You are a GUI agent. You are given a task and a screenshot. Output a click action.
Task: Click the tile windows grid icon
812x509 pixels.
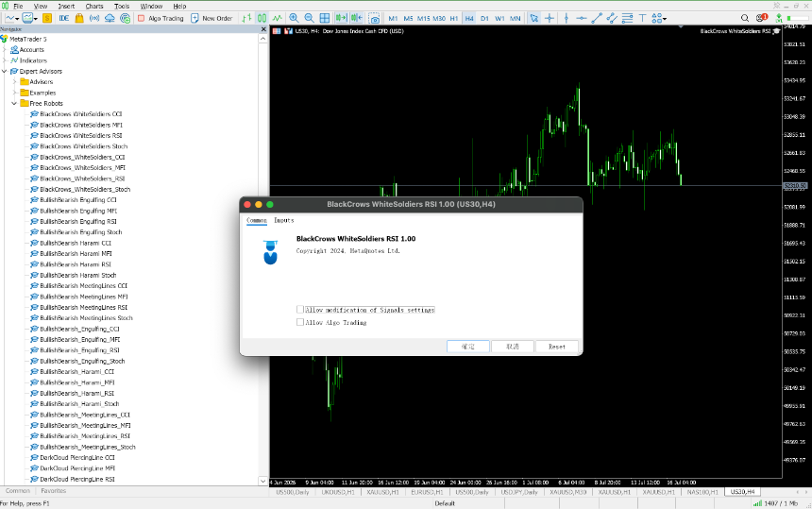[x=325, y=18]
